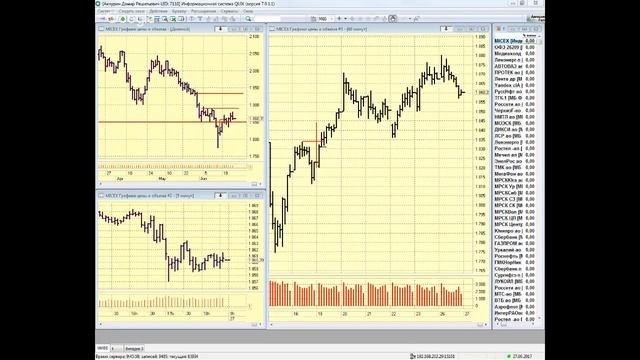Select the ВТБ ао row
The image size is (640, 360).
[515, 300]
